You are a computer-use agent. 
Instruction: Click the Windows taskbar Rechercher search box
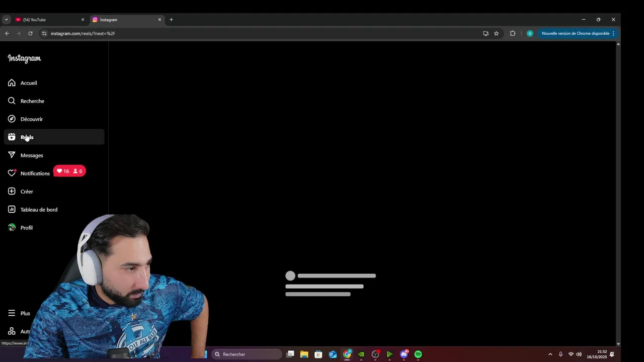[247, 354]
